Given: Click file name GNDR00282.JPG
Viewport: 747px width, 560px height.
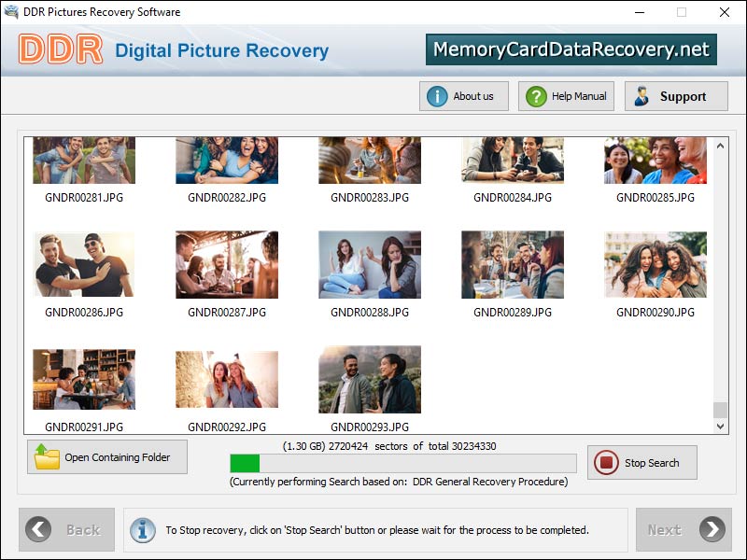Looking at the screenshot, I should [227, 197].
